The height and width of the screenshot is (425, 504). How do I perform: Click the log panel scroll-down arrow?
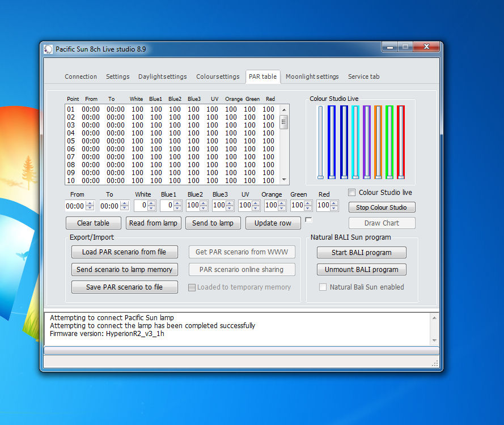[434, 340]
